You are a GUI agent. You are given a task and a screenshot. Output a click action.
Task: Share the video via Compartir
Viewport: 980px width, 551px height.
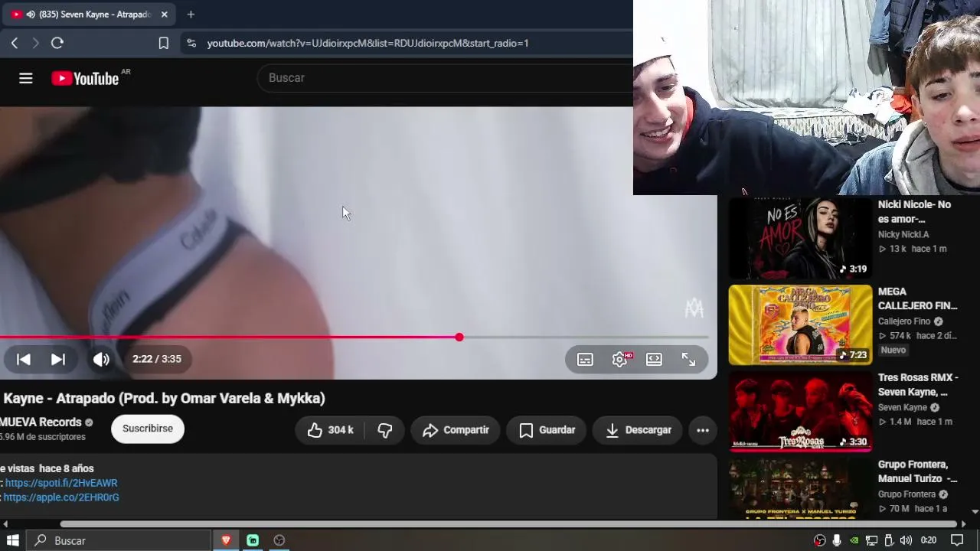pyautogui.click(x=456, y=430)
